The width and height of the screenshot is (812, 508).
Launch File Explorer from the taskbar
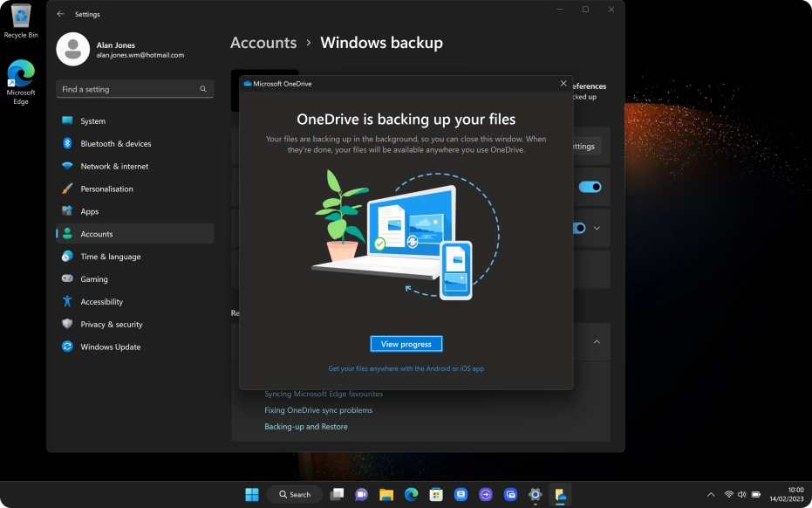386,494
